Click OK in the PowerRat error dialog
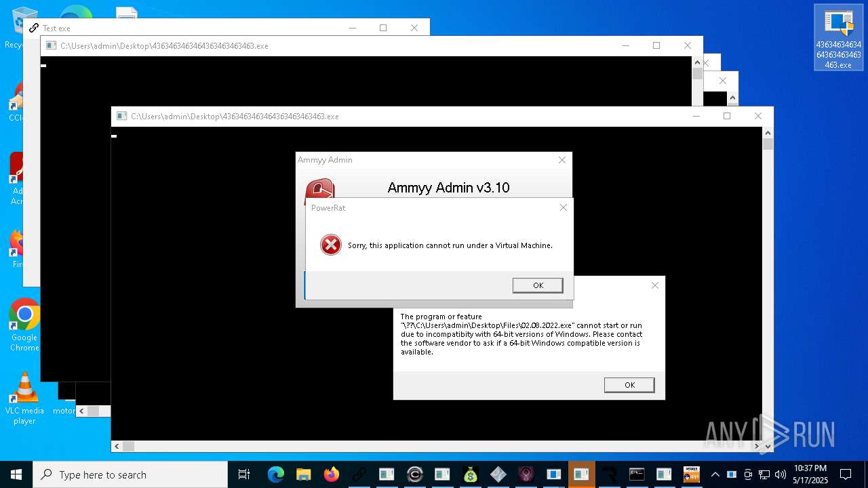This screenshot has width=868, height=488. (x=538, y=285)
